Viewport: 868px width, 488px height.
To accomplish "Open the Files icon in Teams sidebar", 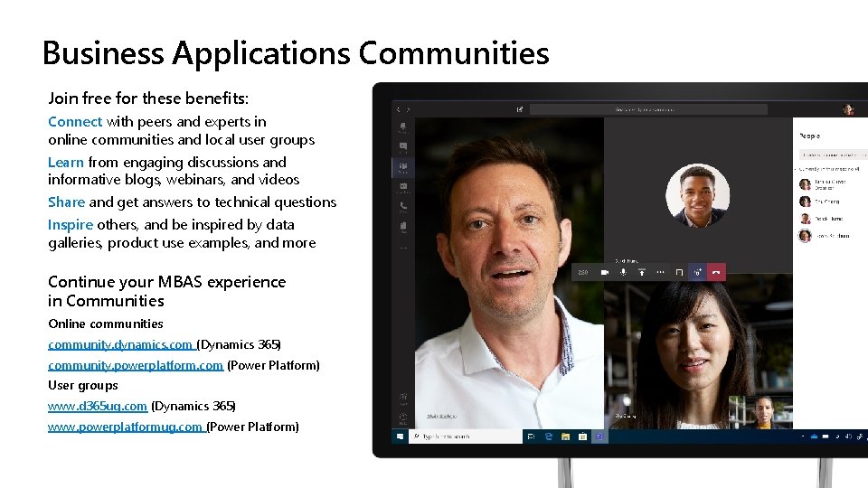I will pyautogui.click(x=403, y=227).
